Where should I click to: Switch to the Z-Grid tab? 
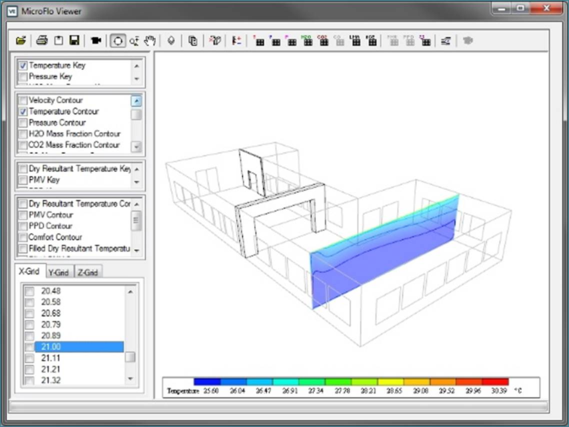click(x=87, y=272)
